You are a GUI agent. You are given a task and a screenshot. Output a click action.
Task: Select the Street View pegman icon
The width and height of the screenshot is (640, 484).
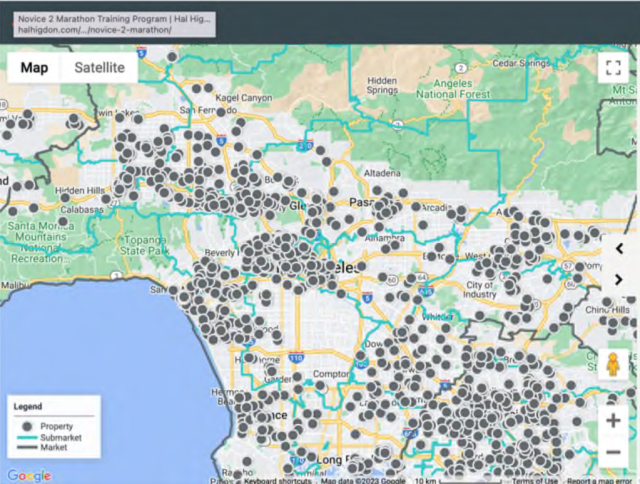coord(613,366)
